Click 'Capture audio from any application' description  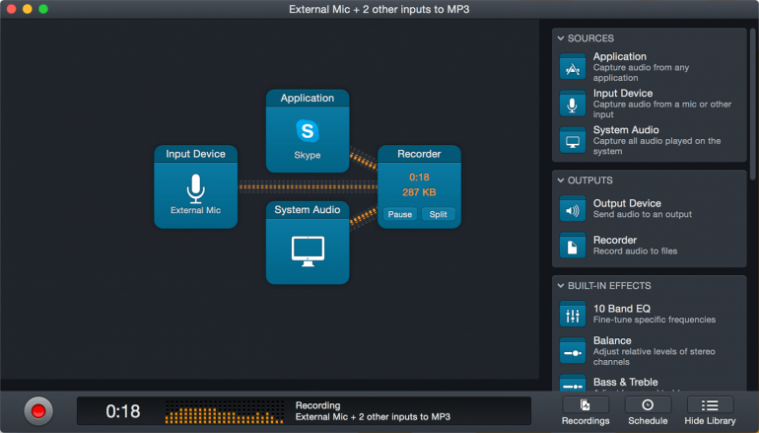coord(641,73)
